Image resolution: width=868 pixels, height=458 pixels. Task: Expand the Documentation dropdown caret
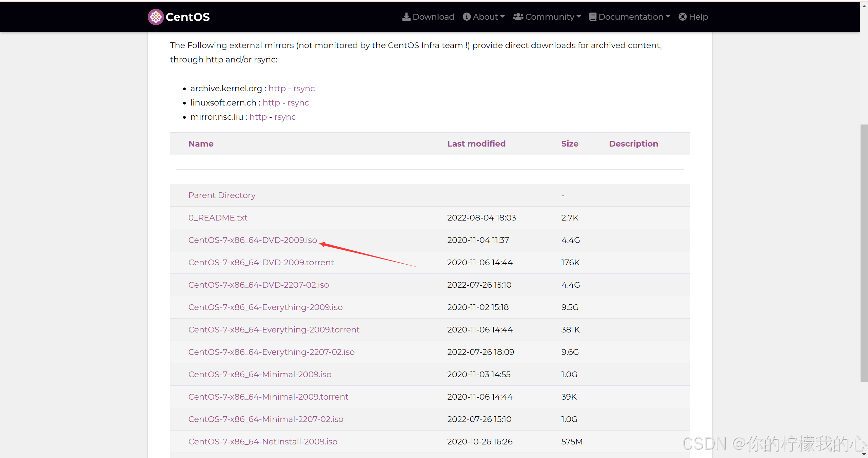pyautogui.click(x=668, y=17)
